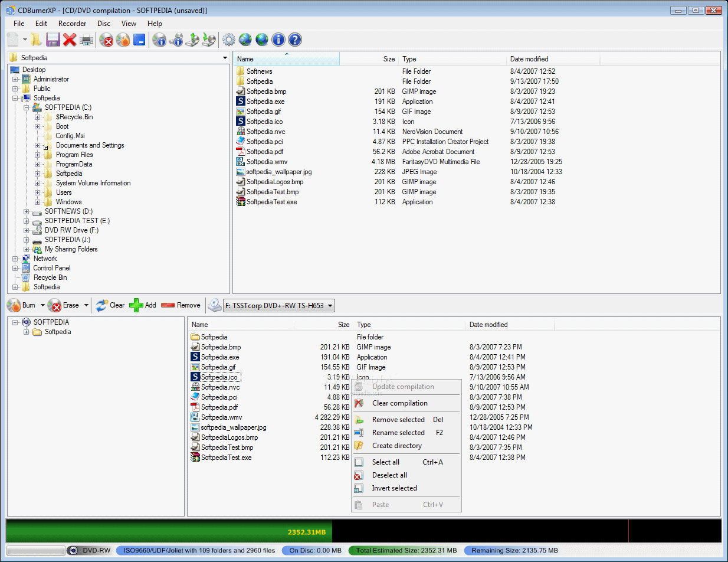Open settings with the gear icon
The height and width of the screenshot is (562, 728).
coord(228,40)
